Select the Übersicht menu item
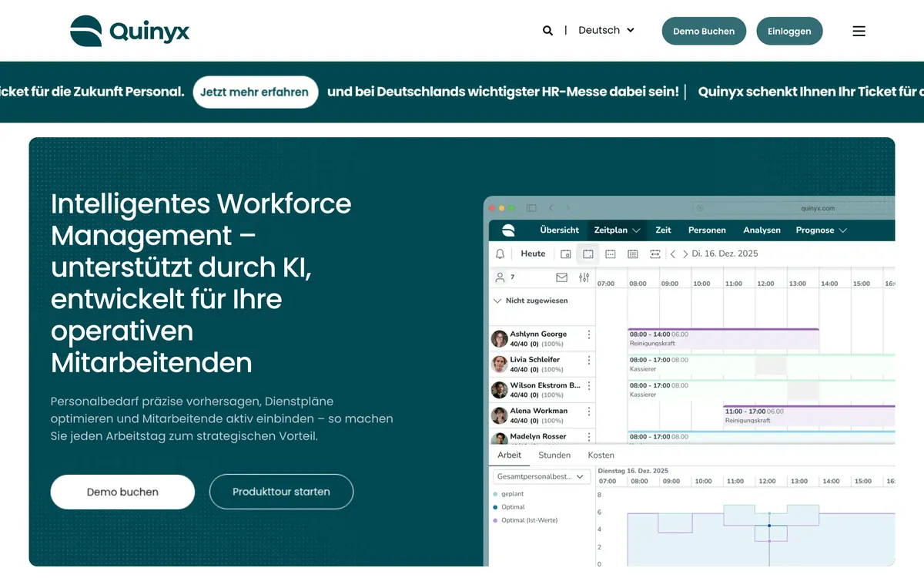 (x=559, y=230)
